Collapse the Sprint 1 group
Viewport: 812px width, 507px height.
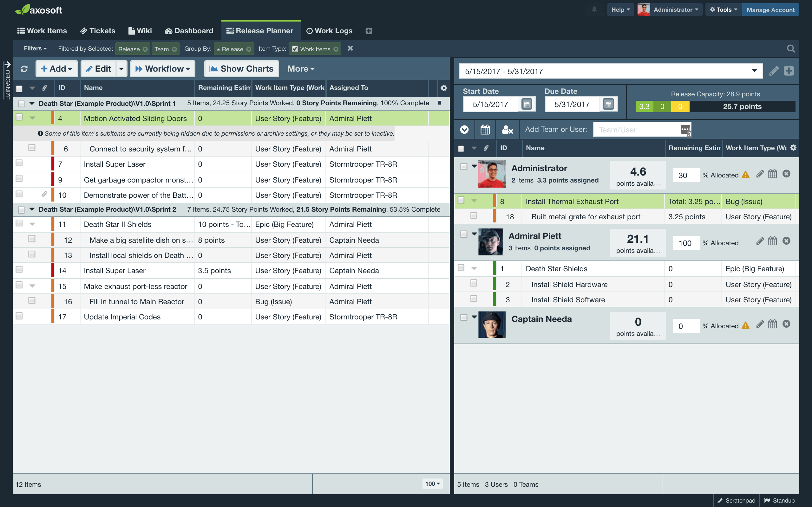click(32, 103)
